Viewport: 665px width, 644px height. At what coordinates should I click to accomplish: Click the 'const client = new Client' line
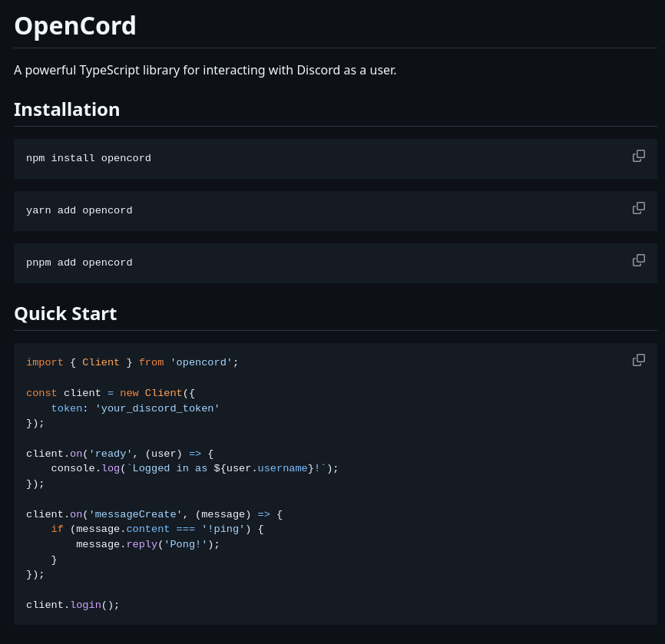click(111, 393)
